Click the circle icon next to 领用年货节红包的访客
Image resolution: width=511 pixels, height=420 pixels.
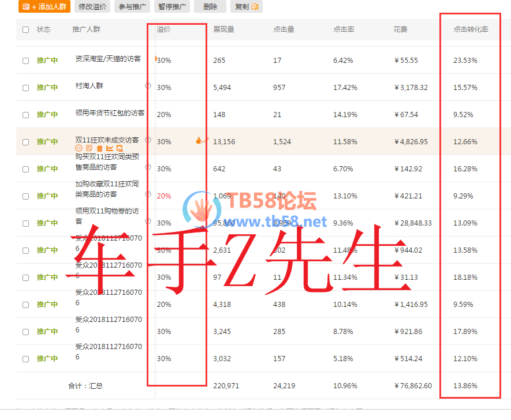(x=148, y=112)
